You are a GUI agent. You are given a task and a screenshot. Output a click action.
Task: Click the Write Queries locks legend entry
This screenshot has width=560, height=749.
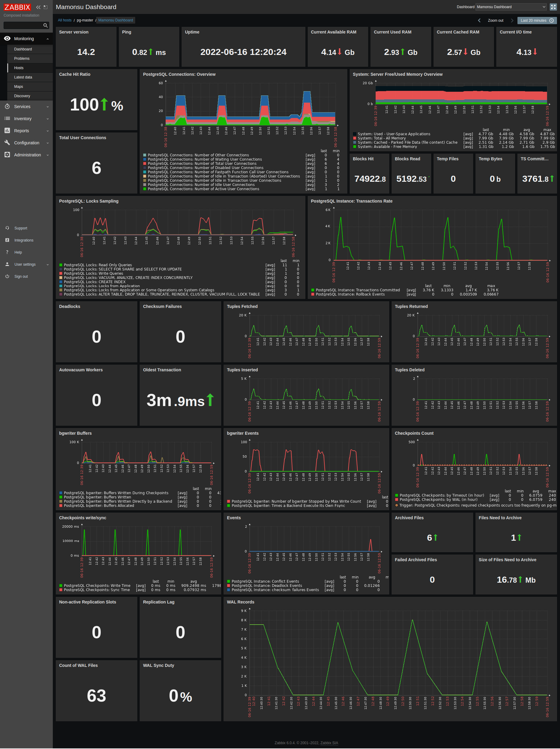(94, 274)
